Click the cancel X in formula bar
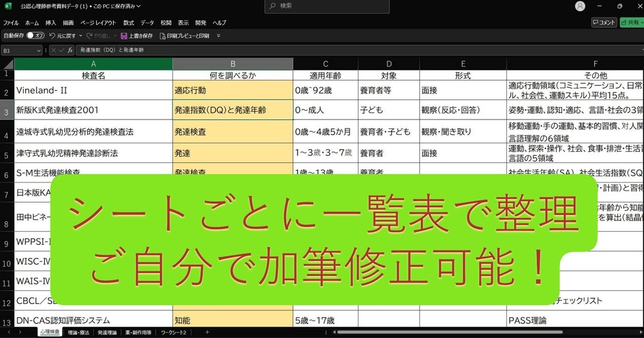644x338 pixels. click(x=53, y=50)
